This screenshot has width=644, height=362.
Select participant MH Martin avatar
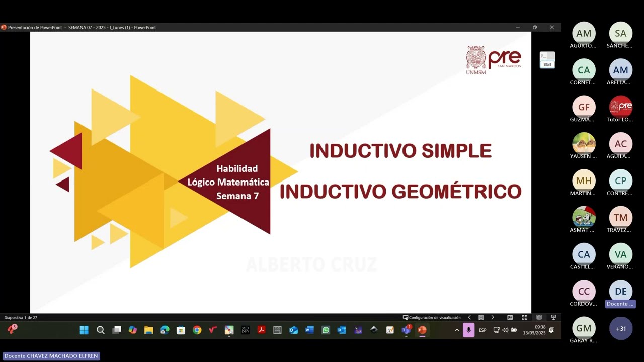coord(584,181)
